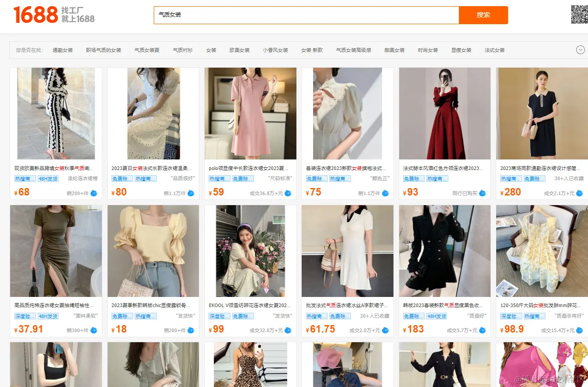Click 成交36.8万+元 on the ¥59 card

point(266,193)
